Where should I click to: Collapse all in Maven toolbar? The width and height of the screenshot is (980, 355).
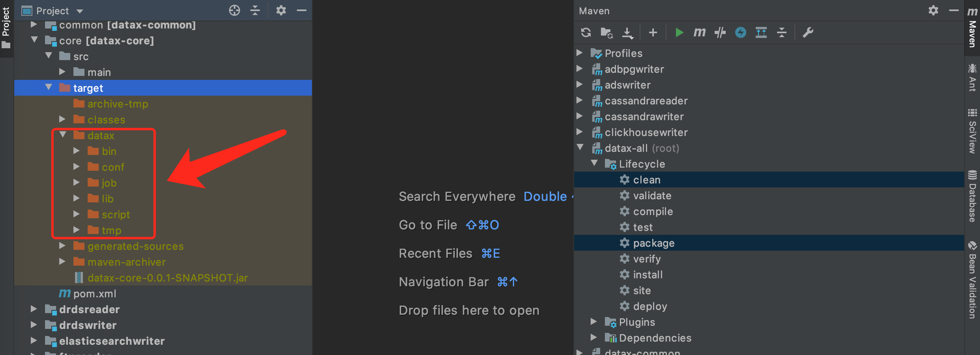coord(782,32)
